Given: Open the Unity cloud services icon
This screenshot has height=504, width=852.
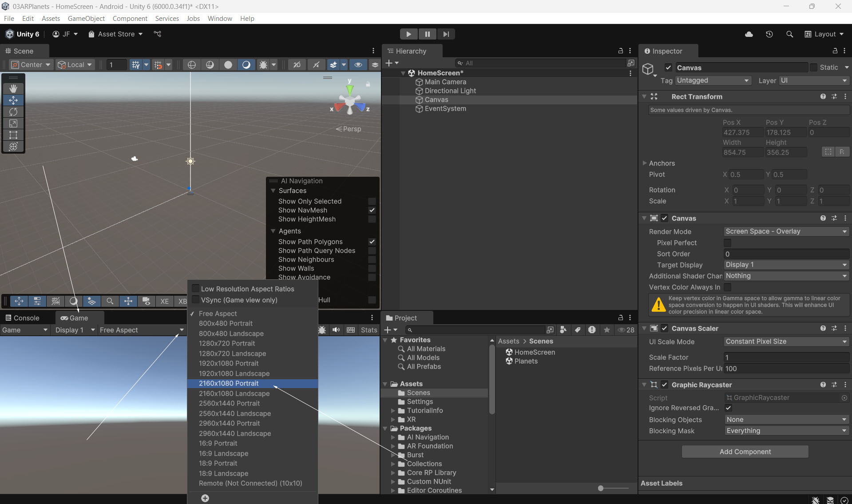Looking at the screenshot, I should coord(749,34).
